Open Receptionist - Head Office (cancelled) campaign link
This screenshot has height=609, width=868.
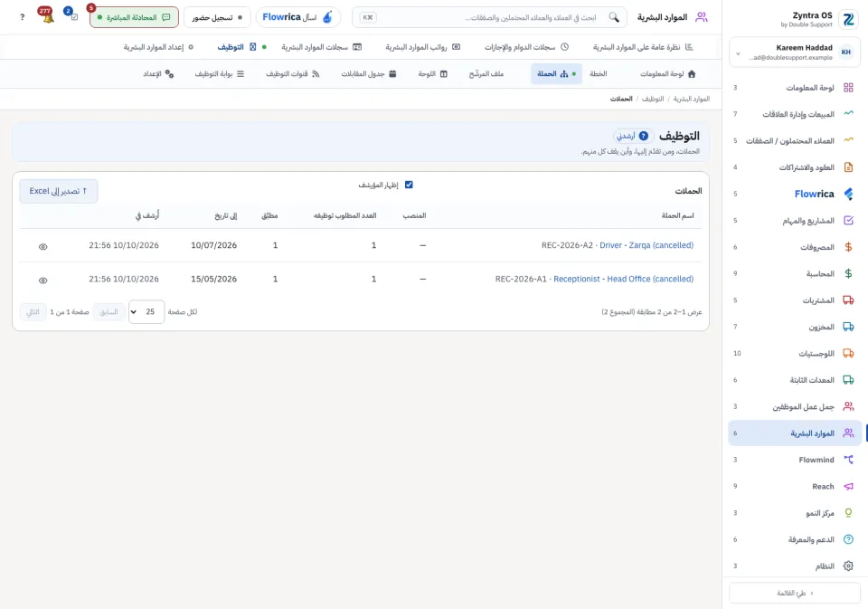[x=623, y=279]
